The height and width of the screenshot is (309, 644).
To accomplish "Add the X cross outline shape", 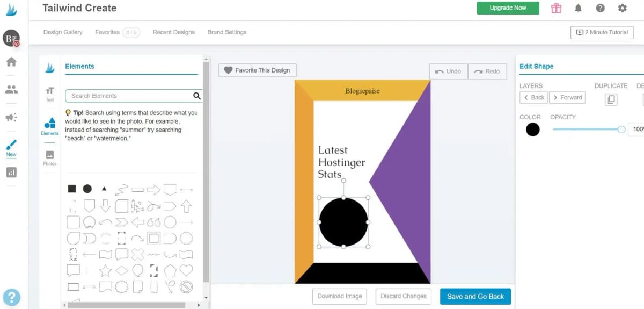I will point(138,254).
